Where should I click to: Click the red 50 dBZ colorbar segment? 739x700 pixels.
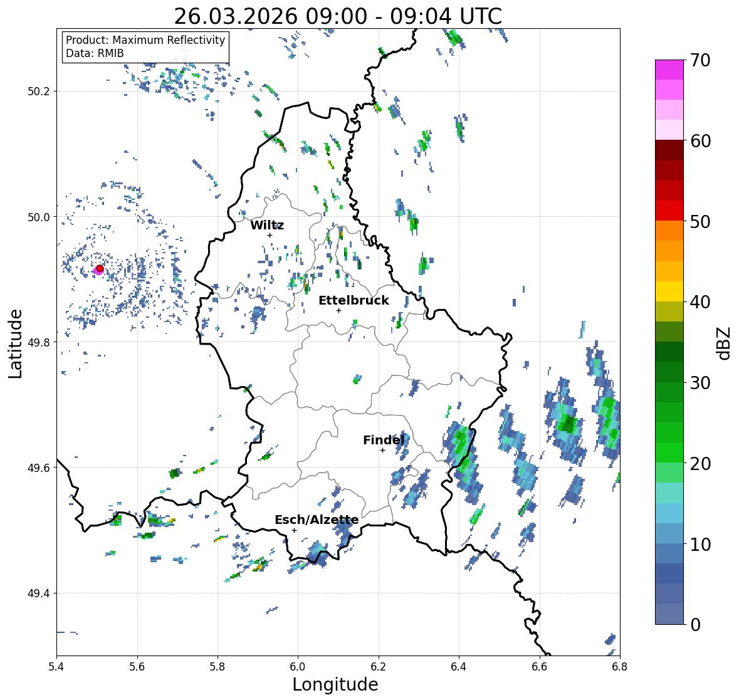click(x=669, y=211)
